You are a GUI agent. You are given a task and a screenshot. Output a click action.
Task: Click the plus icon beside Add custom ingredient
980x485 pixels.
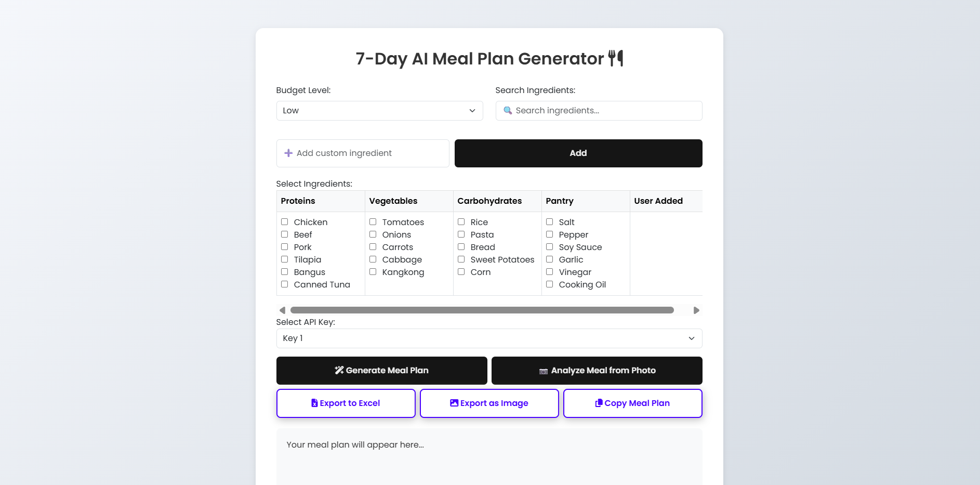288,153
